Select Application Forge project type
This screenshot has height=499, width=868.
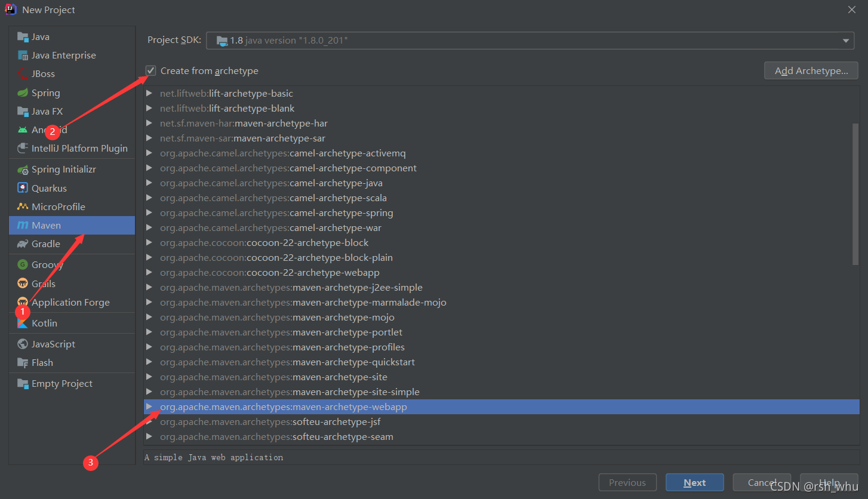click(72, 302)
